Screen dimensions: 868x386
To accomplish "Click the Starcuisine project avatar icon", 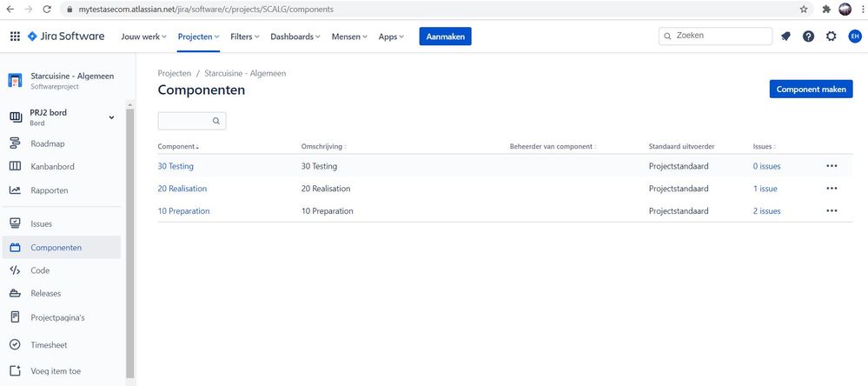I will tap(15, 80).
